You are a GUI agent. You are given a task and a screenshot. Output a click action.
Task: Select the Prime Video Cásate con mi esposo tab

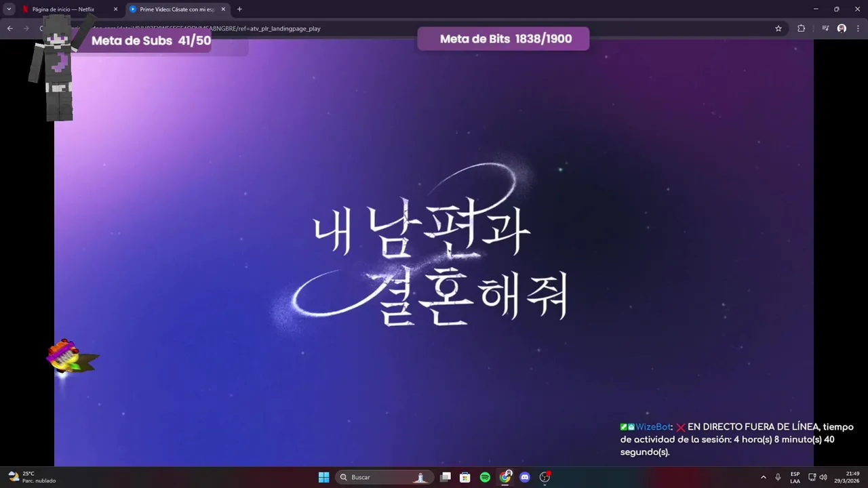tap(177, 9)
